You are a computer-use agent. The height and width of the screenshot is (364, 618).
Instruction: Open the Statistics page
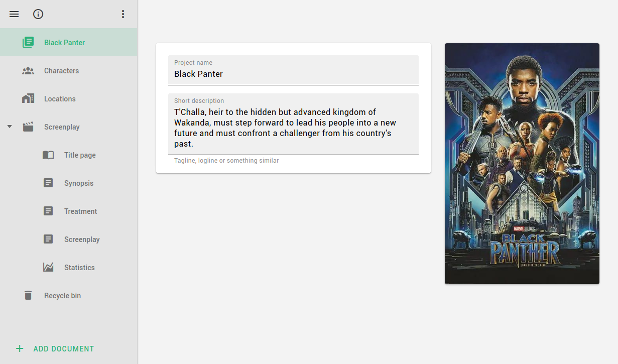(x=69, y=268)
